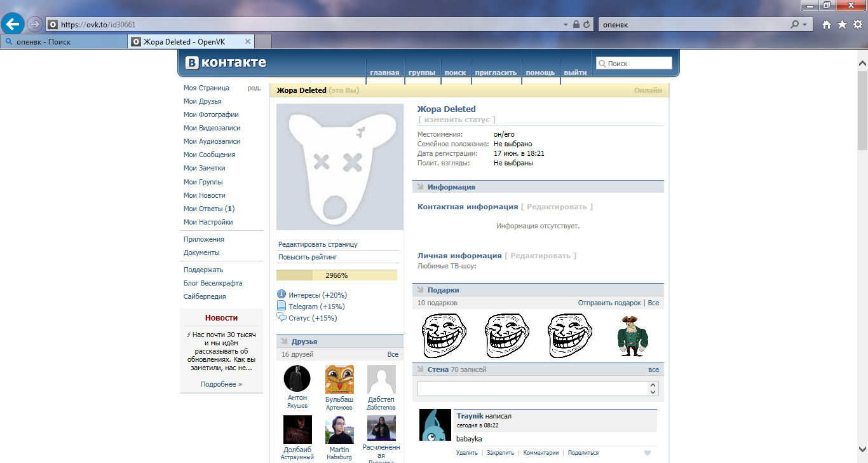Viewport: 868px width, 463px height.
Task: Open группы in the top menu
Action: click(x=422, y=73)
